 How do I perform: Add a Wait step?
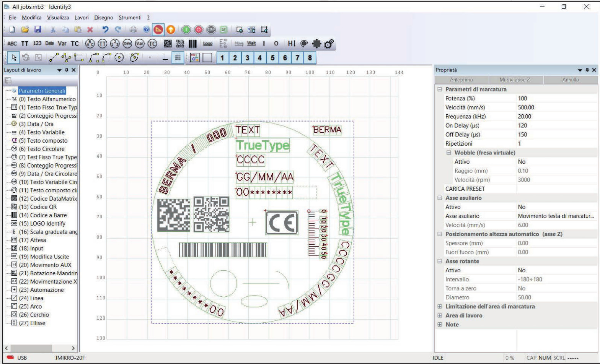click(x=251, y=44)
